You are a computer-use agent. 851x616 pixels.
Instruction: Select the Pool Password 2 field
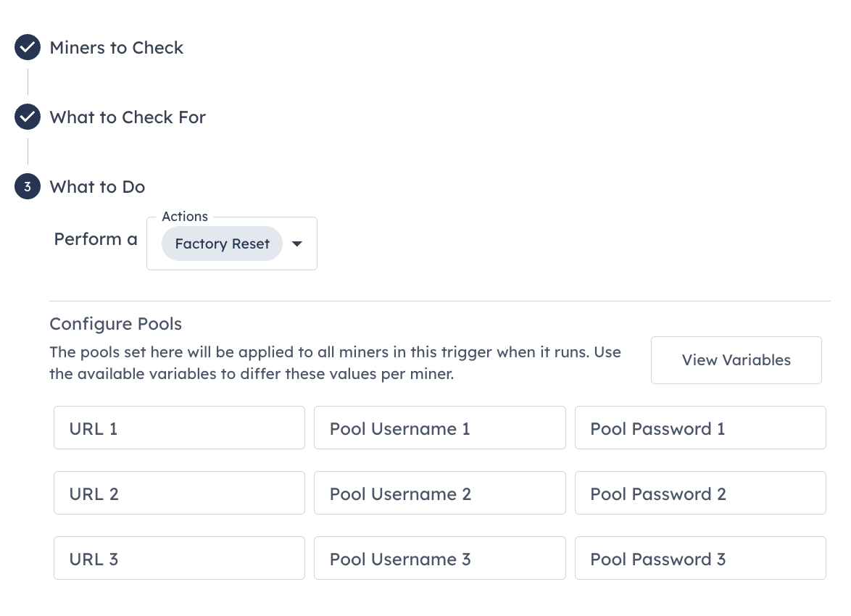point(700,493)
